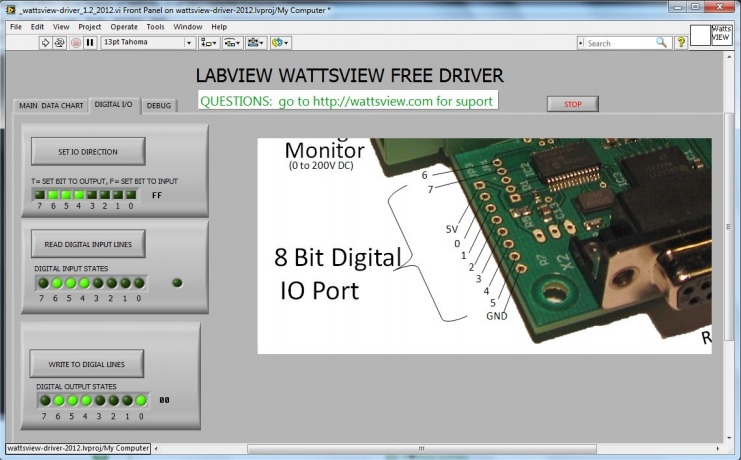Click the magnifier icon in the Search box
The width and height of the screenshot is (741, 460).
coord(661,43)
